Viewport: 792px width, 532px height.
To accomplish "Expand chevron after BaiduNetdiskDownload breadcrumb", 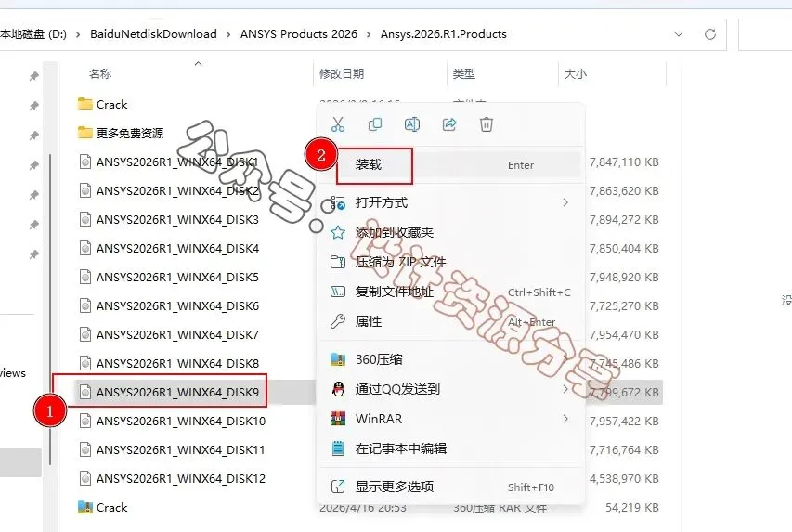I will click(x=228, y=34).
